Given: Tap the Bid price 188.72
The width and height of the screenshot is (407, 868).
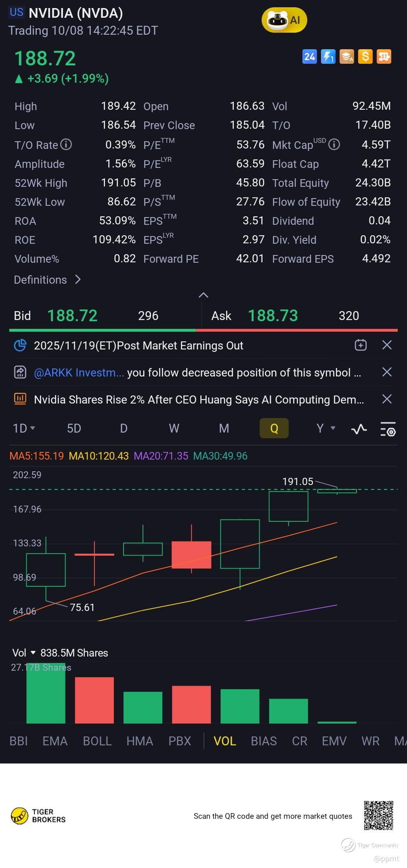Looking at the screenshot, I should [73, 316].
